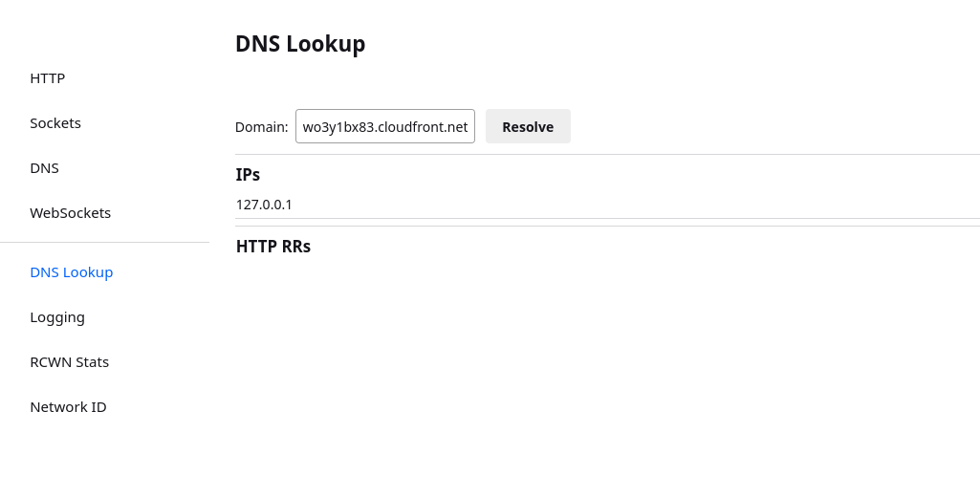Click the "Domain:" field label
This screenshot has height=498, width=980.
pos(261,127)
